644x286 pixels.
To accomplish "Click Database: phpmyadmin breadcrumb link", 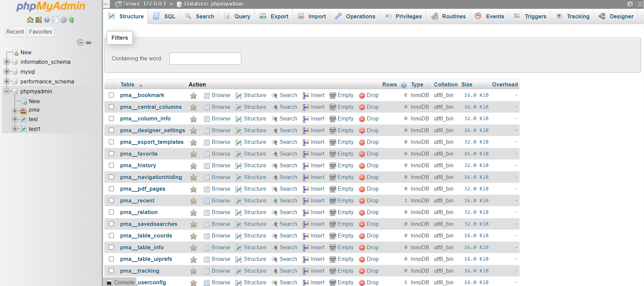I will (214, 4).
